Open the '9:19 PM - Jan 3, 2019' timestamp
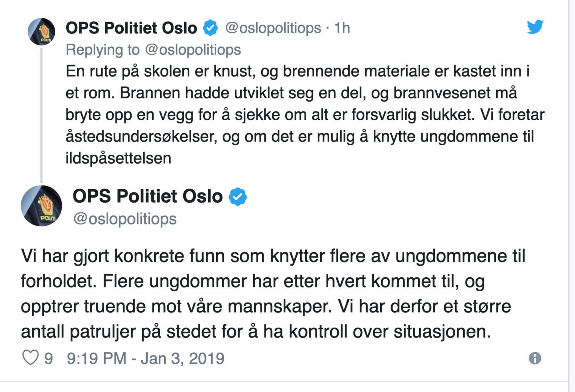The height and width of the screenshot is (392, 575). (x=146, y=358)
